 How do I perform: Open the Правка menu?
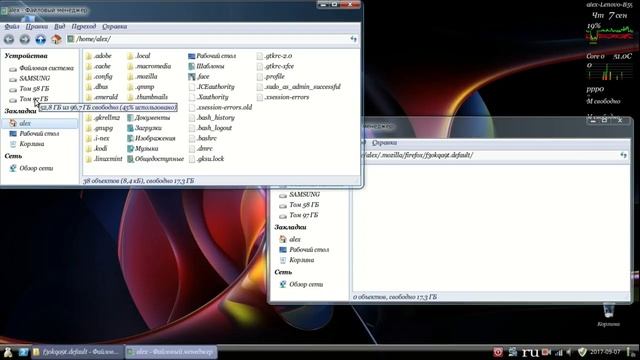point(36,27)
